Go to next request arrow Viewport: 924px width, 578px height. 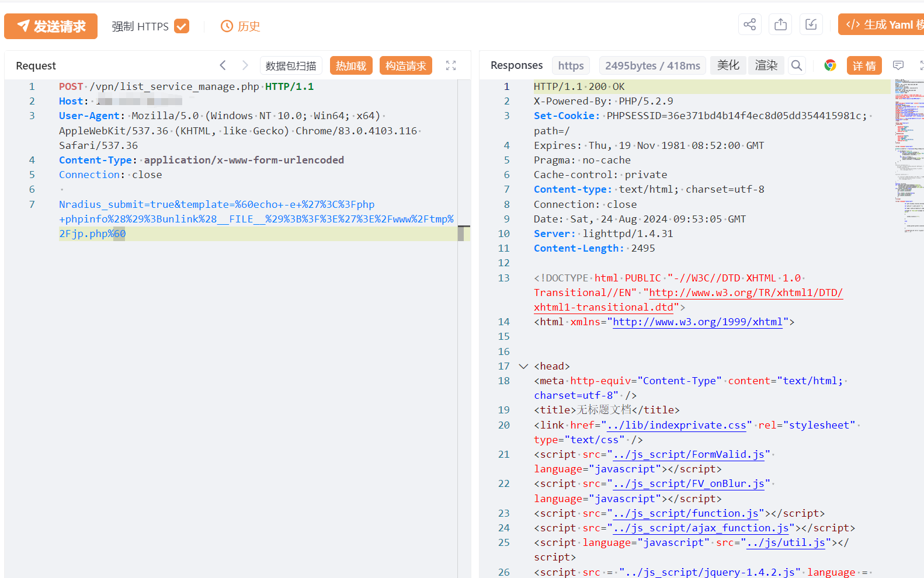pyautogui.click(x=245, y=65)
